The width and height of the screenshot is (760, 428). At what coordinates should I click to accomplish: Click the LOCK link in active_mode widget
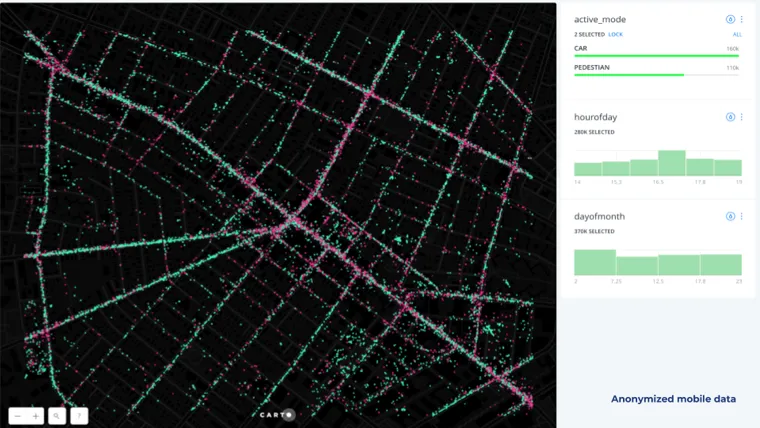[x=615, y=34]
